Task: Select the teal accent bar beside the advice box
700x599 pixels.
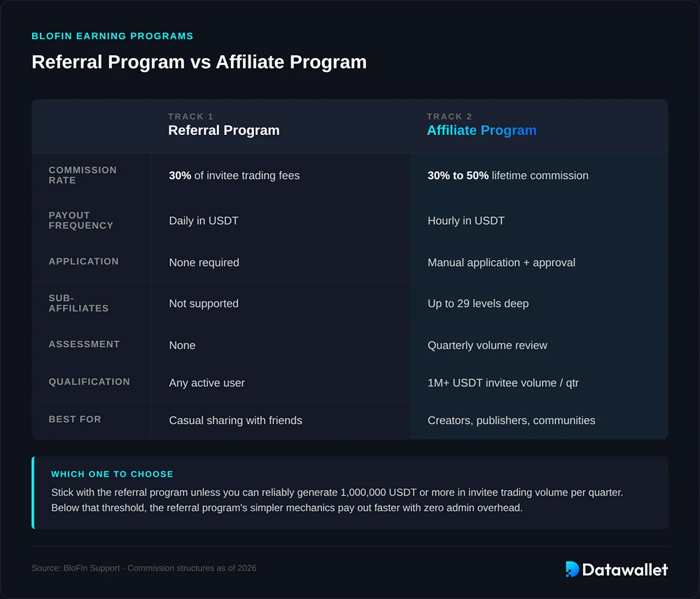Action: pyautogui.click(x=32, y=492)
